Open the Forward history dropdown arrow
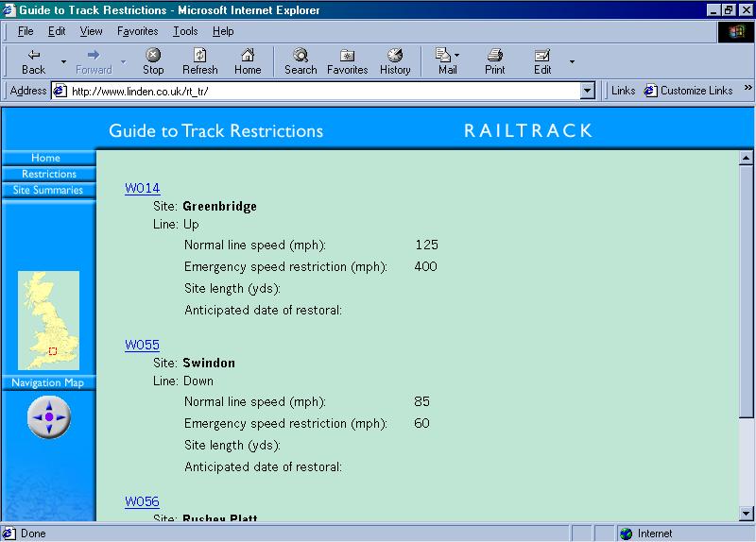Image resolution: width=756 pixels, height=542 pixels. click(124, 61)
